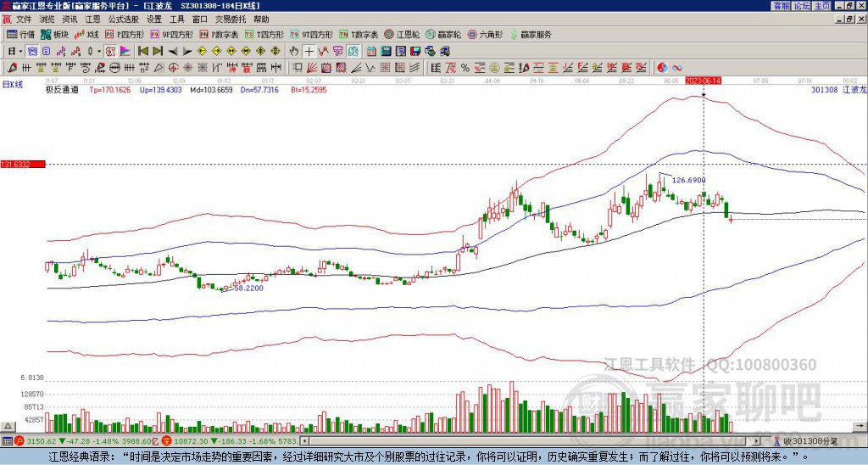Select the red fan lines tool

312,68
